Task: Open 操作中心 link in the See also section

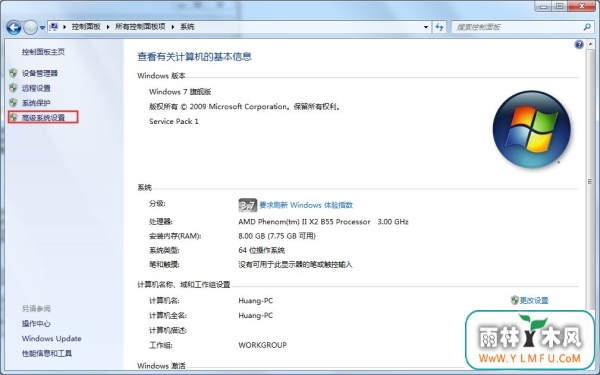Action: tap(36, 324)
